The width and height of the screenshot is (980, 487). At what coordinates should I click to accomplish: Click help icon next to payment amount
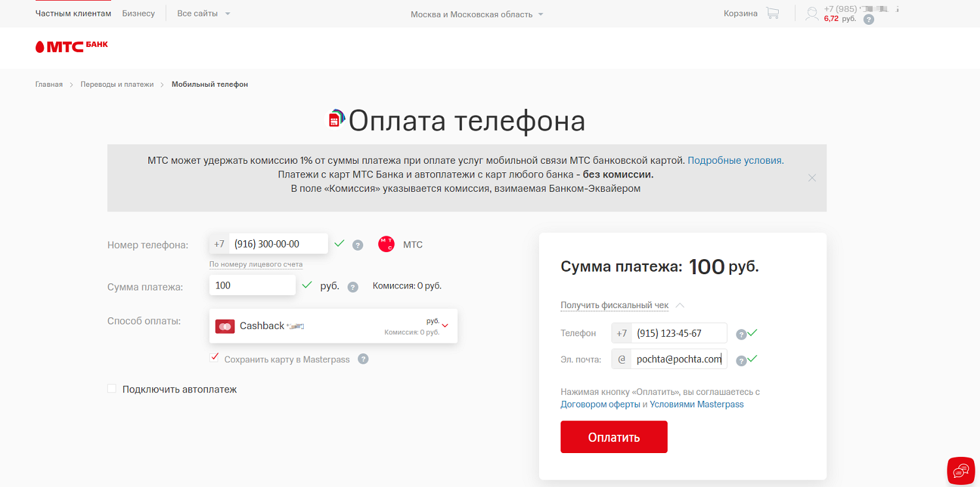(353, 287)
